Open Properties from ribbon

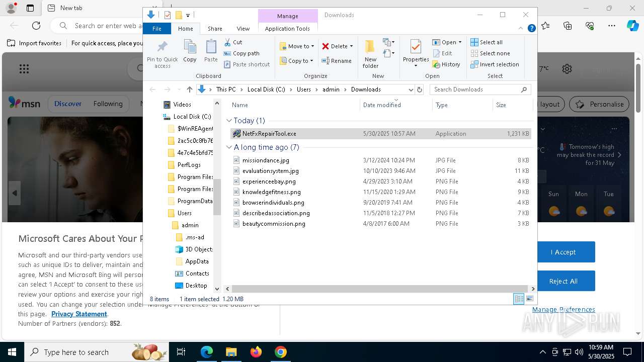(416, 54)
